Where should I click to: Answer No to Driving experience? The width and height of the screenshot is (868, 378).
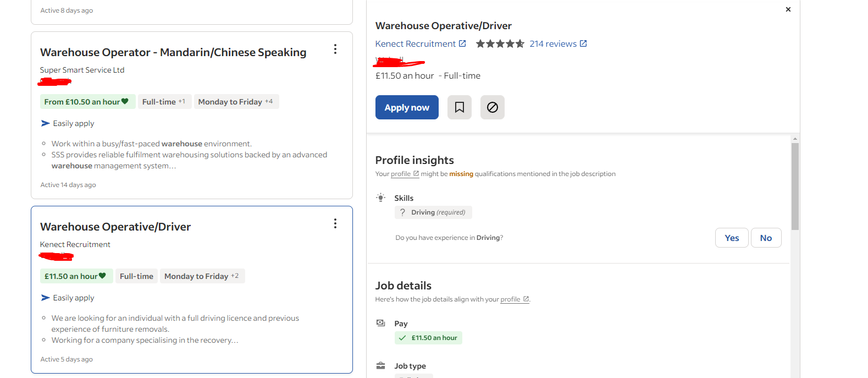click(x=766, y=238)
